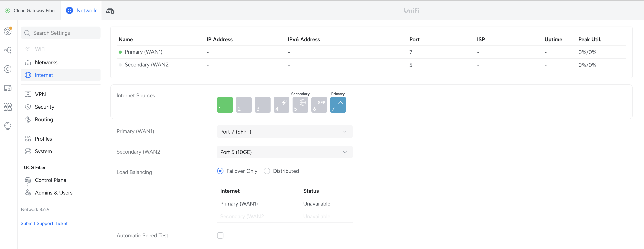This screenshot has height=249, width=644.
Task: Open the Primary (WAN1) port dropdown
Action: [285, 132]
